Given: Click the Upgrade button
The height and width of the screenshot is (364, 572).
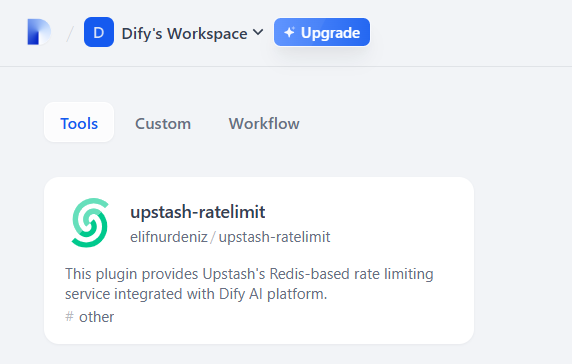Looking at the screenshot, I should point(322,32).
